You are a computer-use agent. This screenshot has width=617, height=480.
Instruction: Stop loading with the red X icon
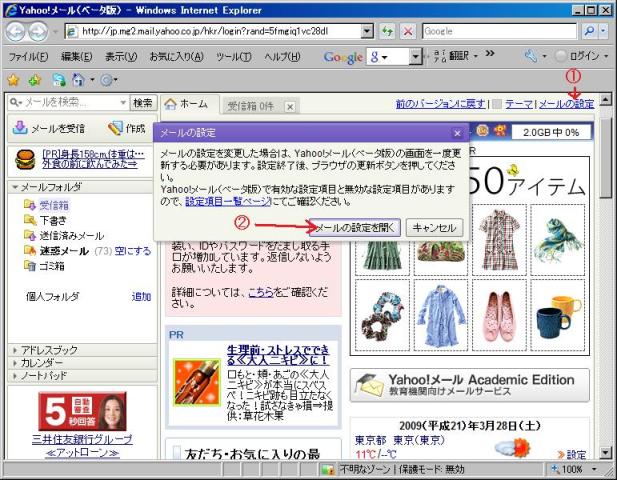coord(408,31)
